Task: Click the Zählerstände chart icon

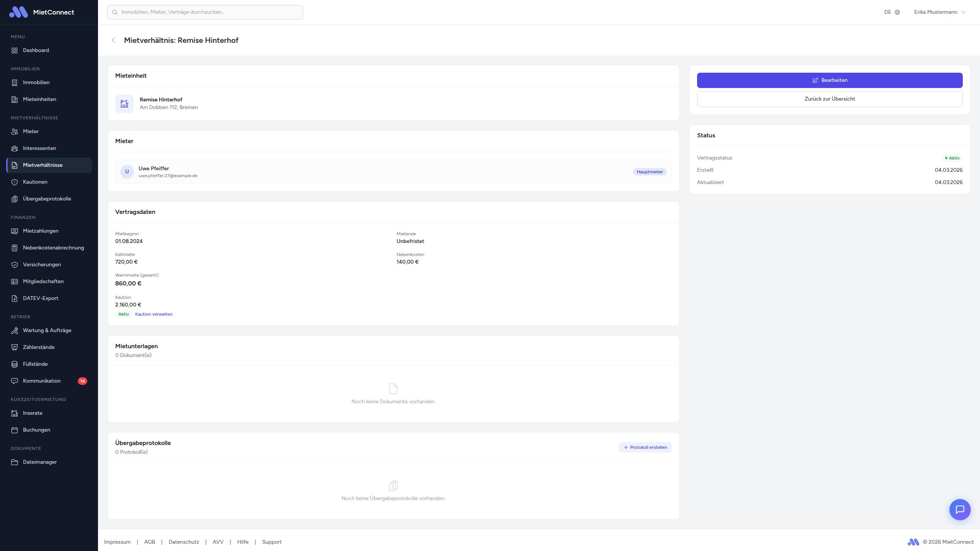Action: [x=15, y=347]
